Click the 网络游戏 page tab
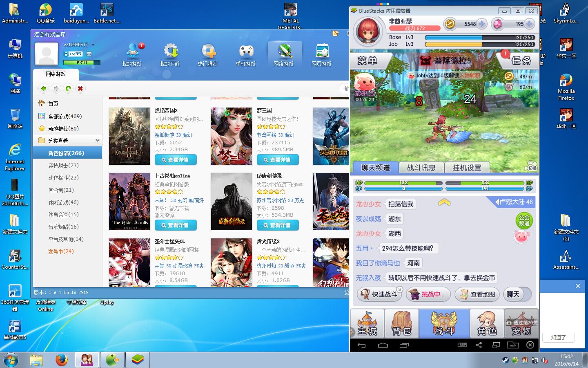Image resolution: width=588 pixels, height=368 pixels. click(56, 74)
